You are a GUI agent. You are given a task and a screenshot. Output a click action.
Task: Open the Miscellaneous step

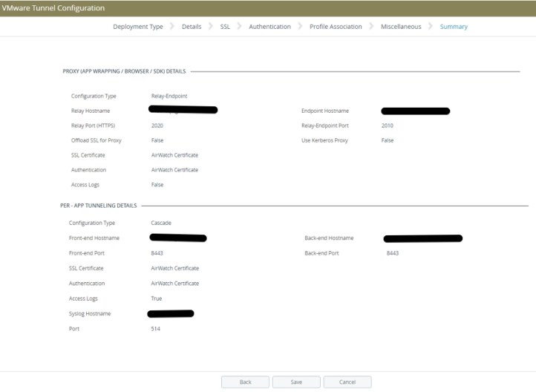tap(401, 27)
